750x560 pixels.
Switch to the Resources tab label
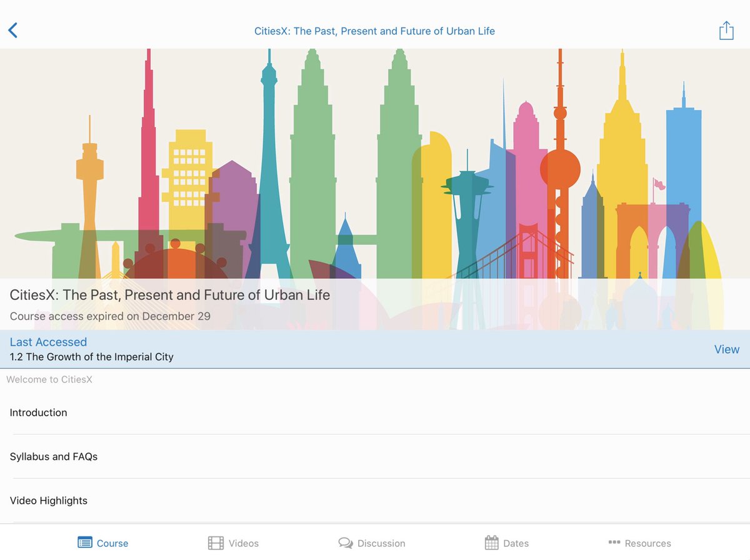pyautogui.click(x=648, y=543)
